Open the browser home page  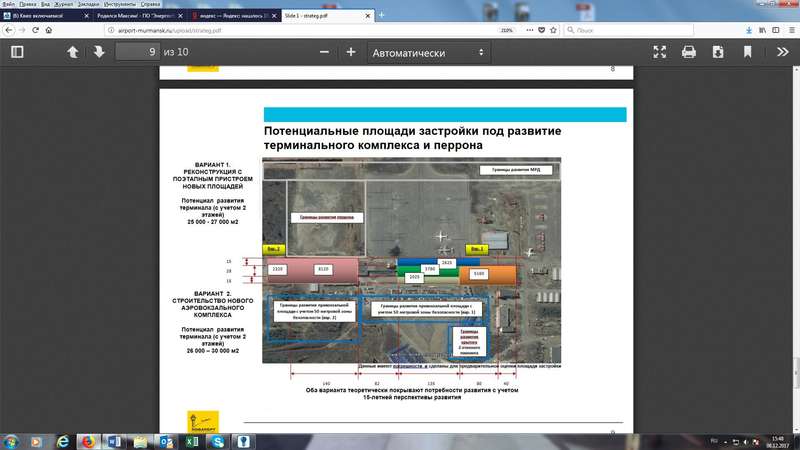48,30
